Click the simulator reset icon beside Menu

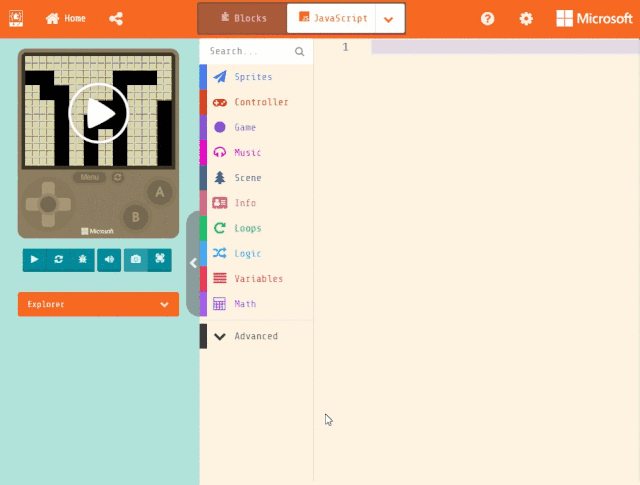pyautogui.click(x=118, y=177)
